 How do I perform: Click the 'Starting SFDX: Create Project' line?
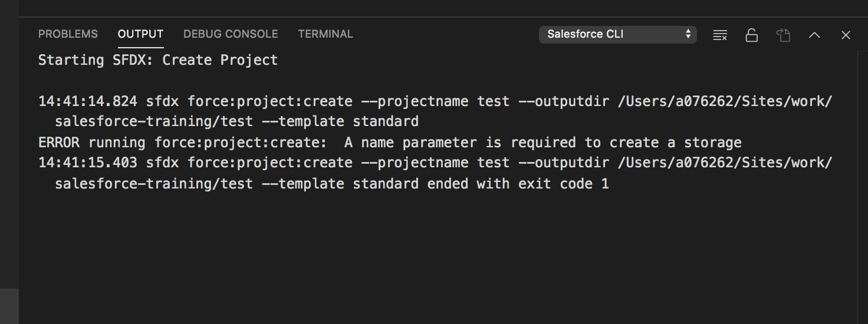(x=157, y=60)
